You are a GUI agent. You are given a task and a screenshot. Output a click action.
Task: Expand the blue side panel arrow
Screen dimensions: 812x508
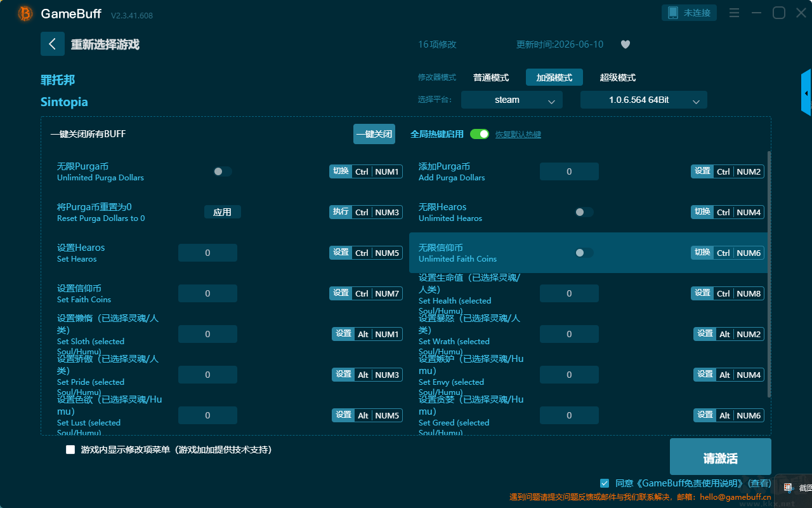(x=806, y=93)
